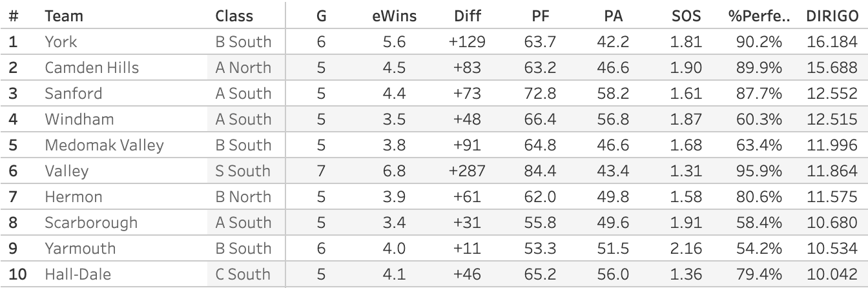Select Valley's S South class cell
The height and width of the screenshot is (288, 868).
[243, 171]
